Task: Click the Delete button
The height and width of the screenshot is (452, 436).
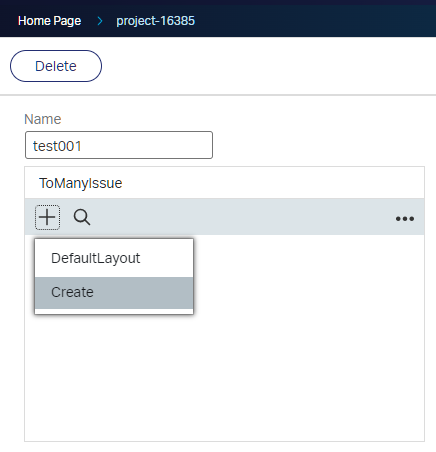Action: [56, 66]
